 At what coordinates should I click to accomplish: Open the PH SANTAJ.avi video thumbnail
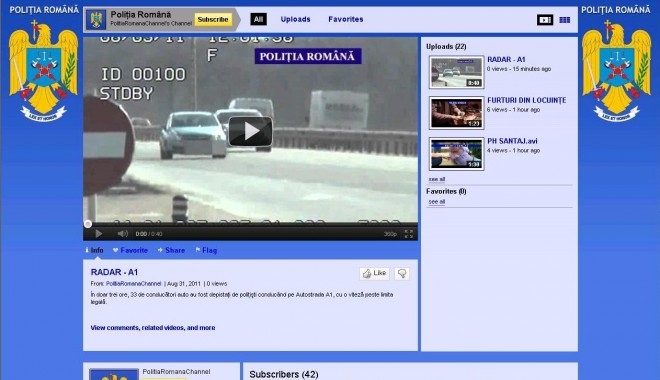click(x=457, y=154)
